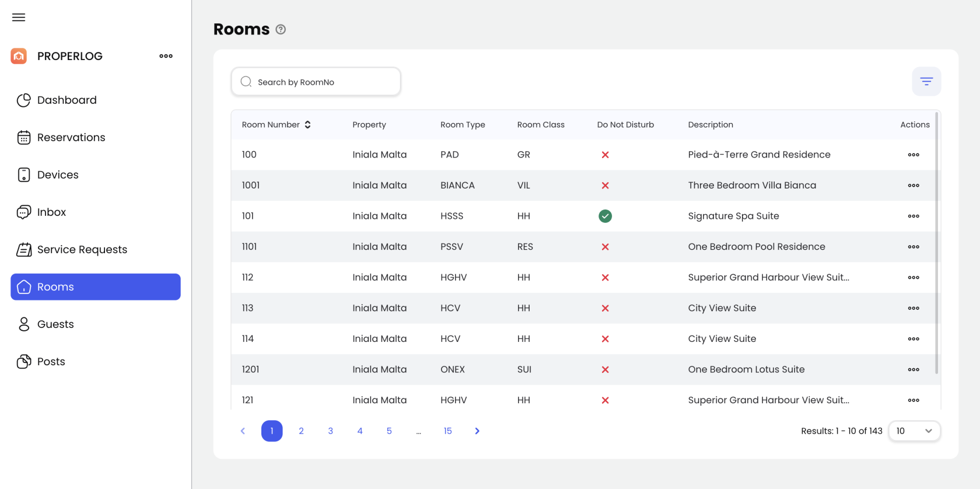Click the Dashboard pie chart icon
The height and width of the screenshot is (489, 980).
(24, 100)
